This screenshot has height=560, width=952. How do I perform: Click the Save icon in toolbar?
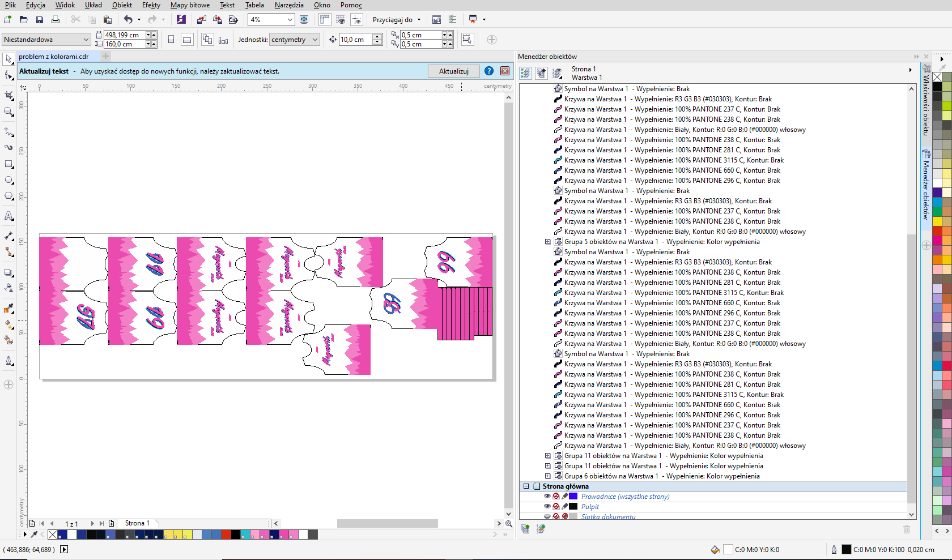(40, 20)
